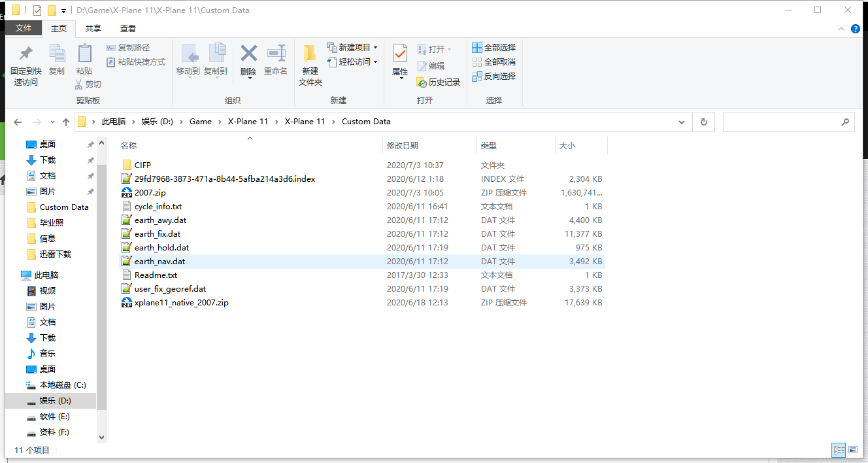Select 此电脑 in navigation pane
The image size is (868, 463).
point(39,275)
